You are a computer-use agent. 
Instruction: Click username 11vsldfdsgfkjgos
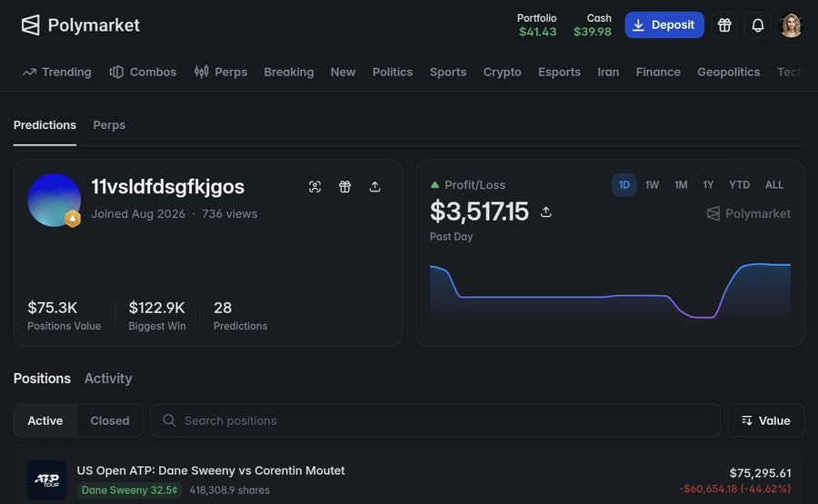click(167, 187)
